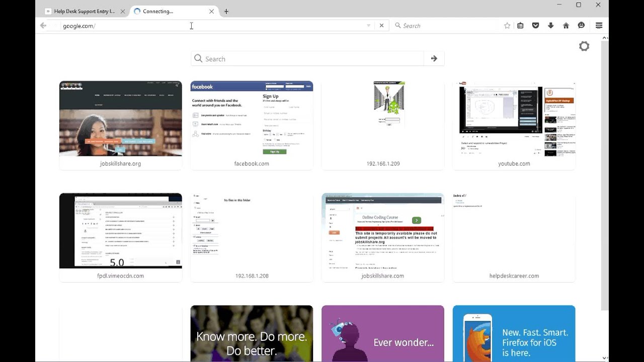Open the youtube.com tile
The image size is (644, 362).
coord(514,125)
